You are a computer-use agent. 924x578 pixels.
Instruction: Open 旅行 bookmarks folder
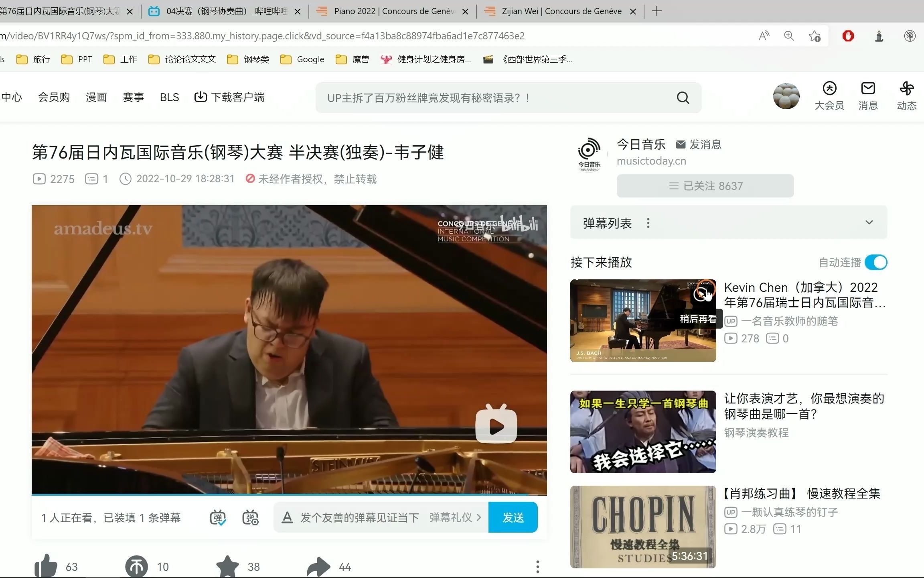tap(33, 59)
